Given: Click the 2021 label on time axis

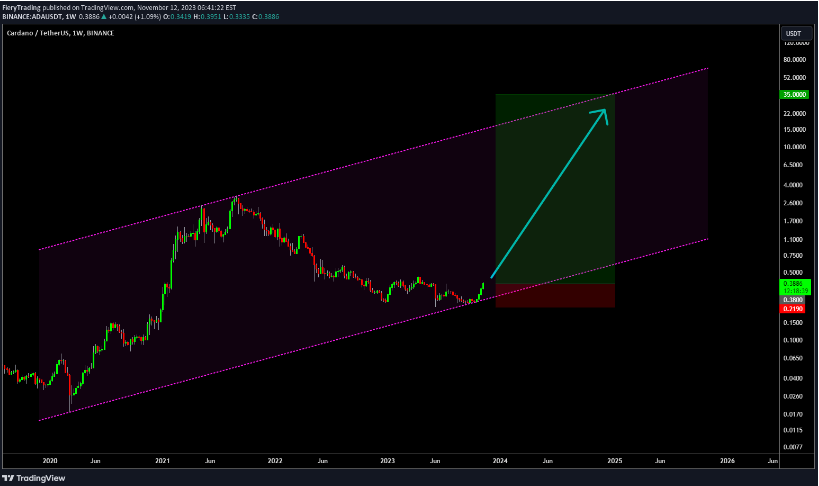Looking at the screenshot, I should (162, 461).
